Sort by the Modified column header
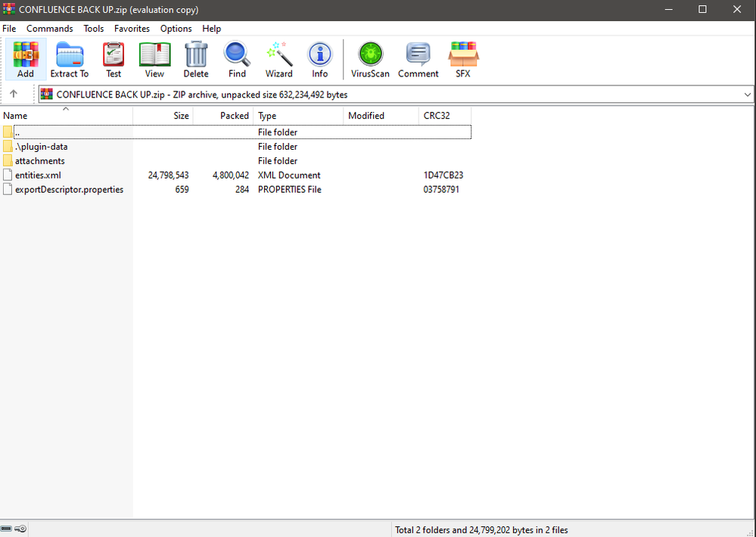The height and width of the screenshot is (537, 756). (381, 116)
